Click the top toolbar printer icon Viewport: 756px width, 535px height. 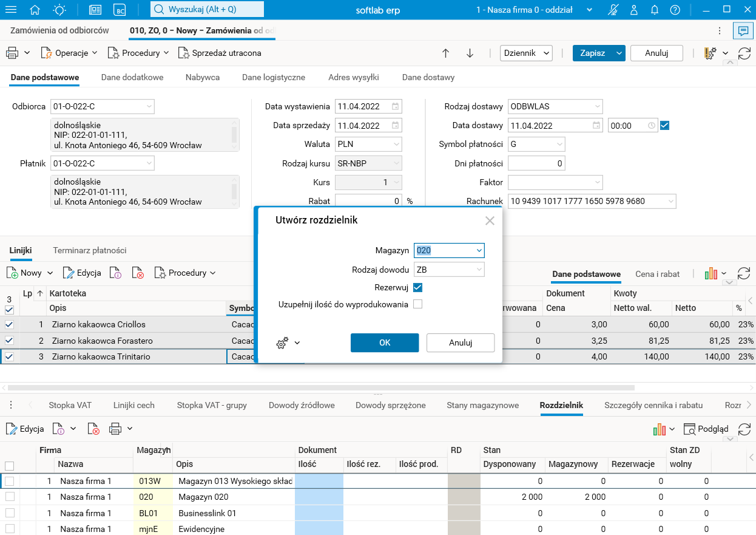[x=12, y=53]
